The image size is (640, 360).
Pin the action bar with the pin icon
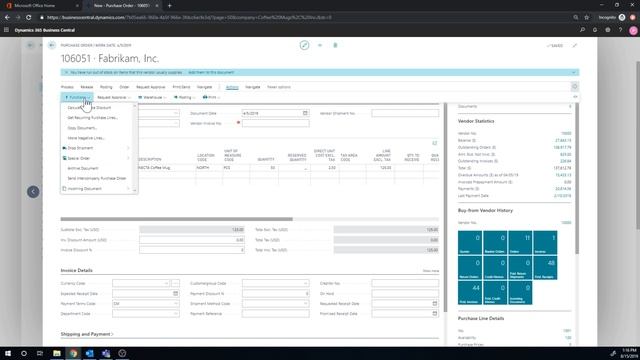click(575, 97)
